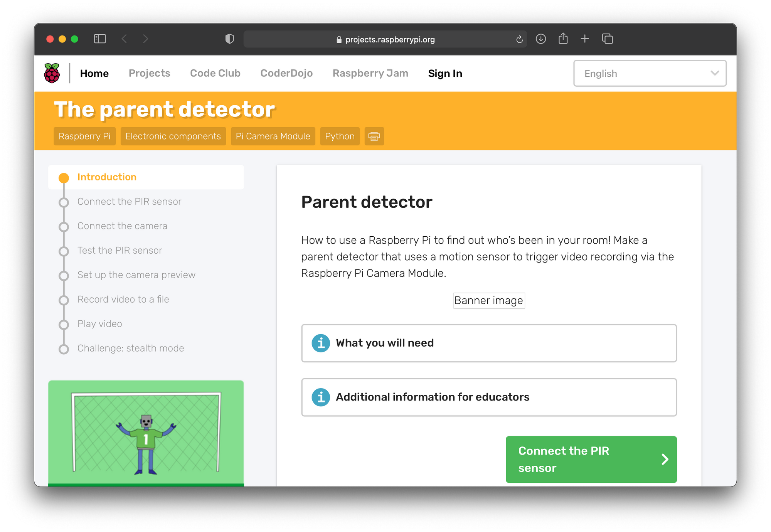Click the orange Introduction step marker

64,178
